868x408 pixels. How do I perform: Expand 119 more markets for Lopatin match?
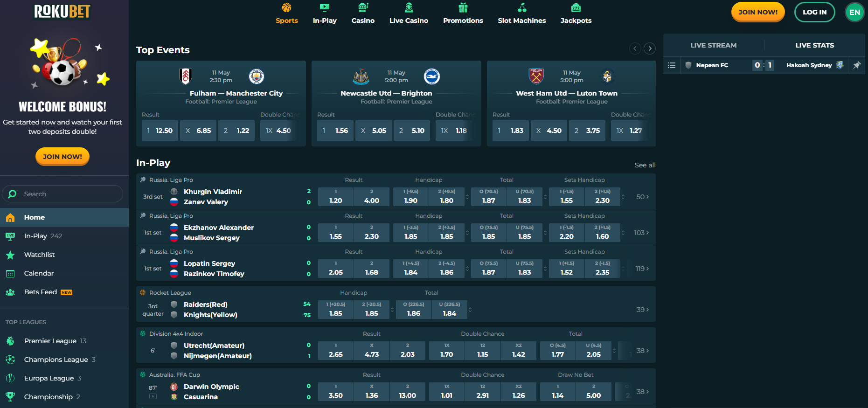[x=642, y=269]
